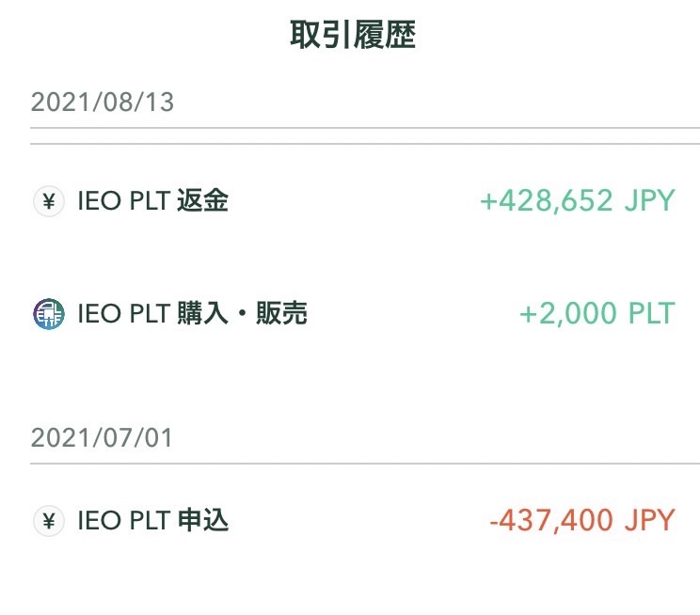Click PLT currency on purchase row
This screenshot has height=615, width=700.
pos(651,313)
